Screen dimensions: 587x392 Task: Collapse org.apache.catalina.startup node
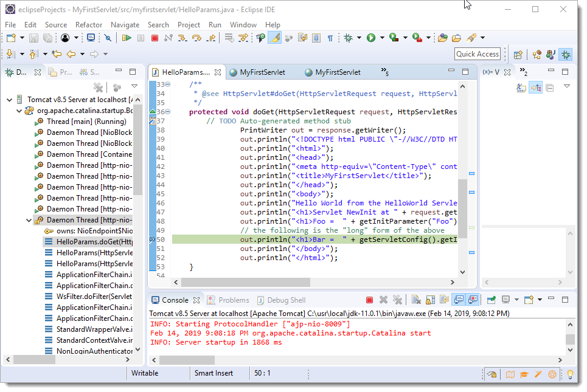(x=19, y=111)
